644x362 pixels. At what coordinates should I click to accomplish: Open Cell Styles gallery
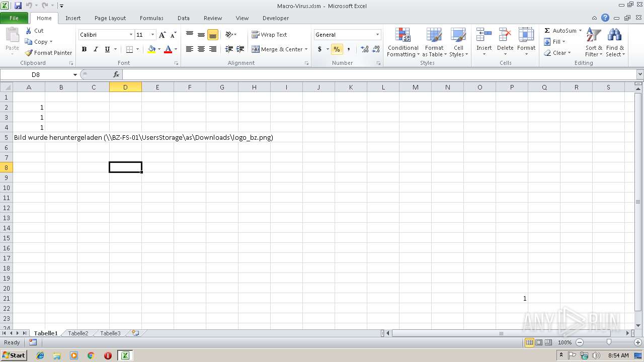tap(458, 43)
